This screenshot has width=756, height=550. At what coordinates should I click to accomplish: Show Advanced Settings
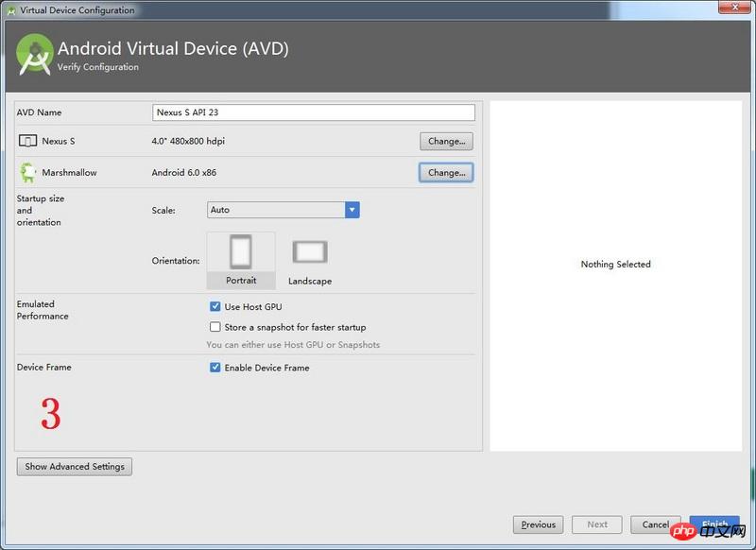75,466
